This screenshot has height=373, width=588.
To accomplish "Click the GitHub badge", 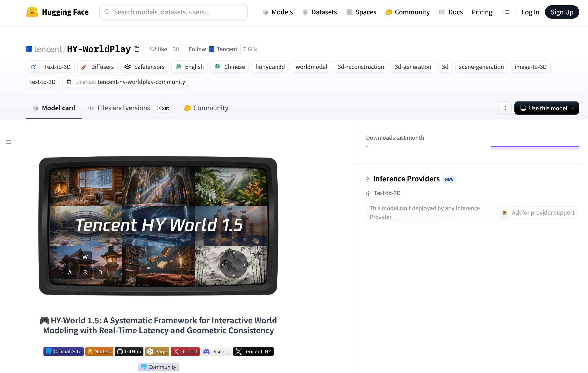I will point(129,352).
